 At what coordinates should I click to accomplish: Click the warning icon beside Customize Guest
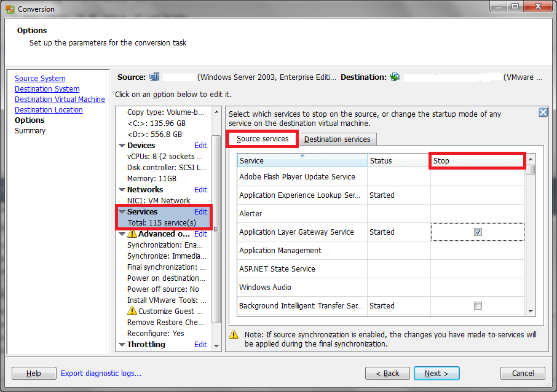[132, 311]
